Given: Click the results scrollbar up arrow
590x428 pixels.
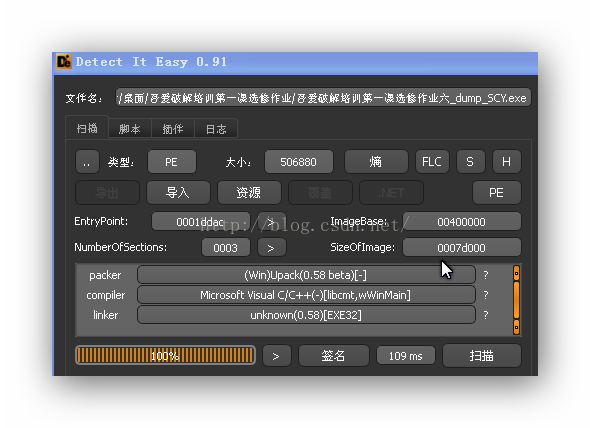Looking at the screenshot, I should point(516,273).
